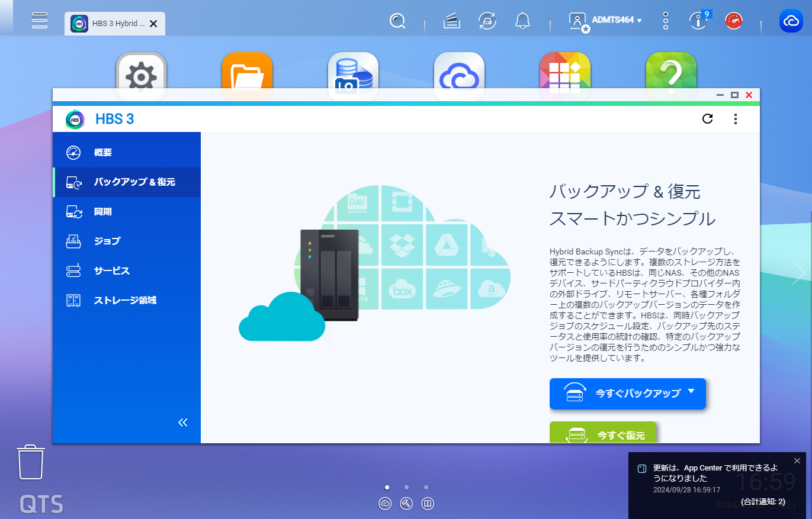Go to next desktop page arrow
Viewport: 812px width, 519px height.
798,273
